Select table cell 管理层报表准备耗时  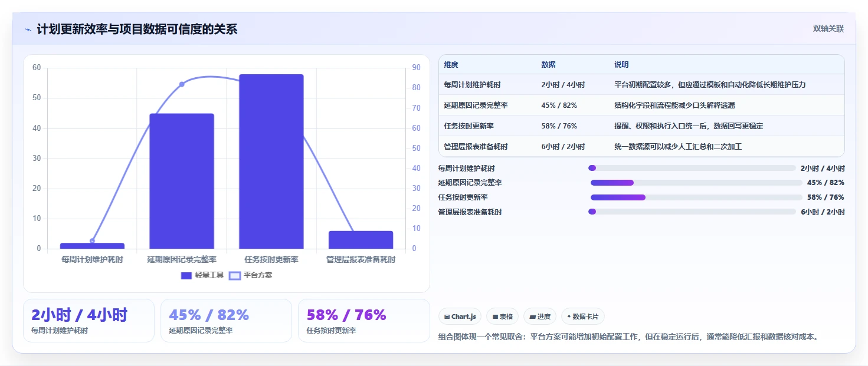coord(476,147)
